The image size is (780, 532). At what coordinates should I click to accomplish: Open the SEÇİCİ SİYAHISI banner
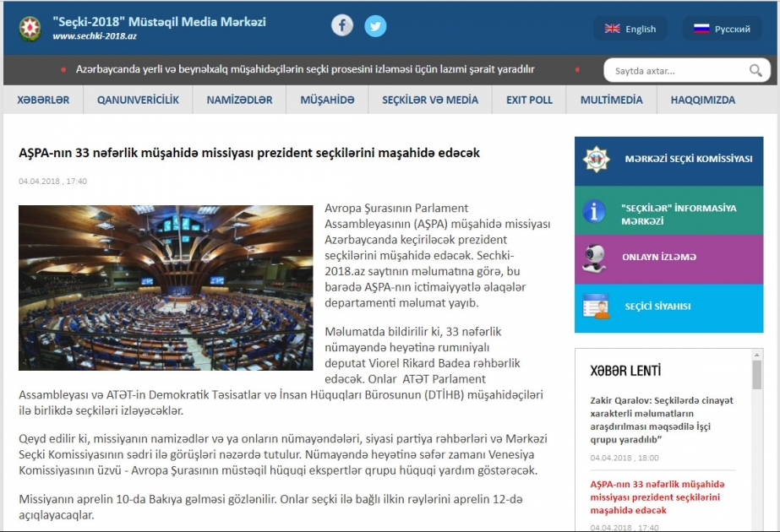(668, 308)
